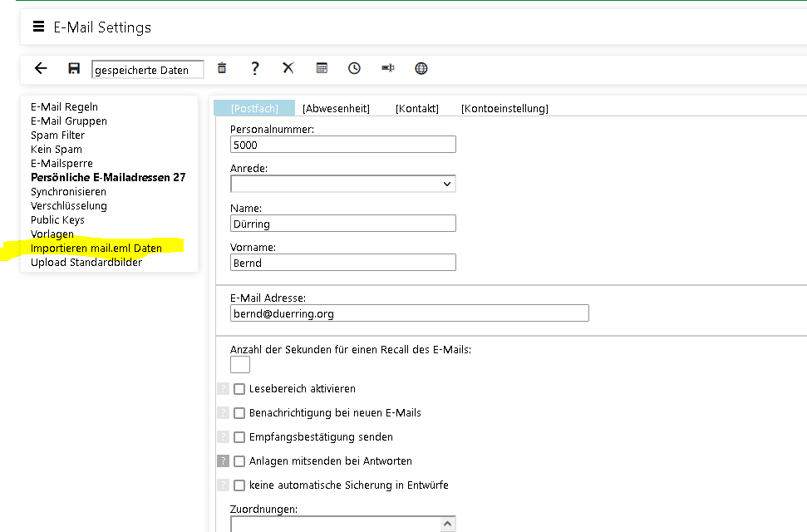The image size is (807, 532).
Task: Open help with the question mark icon
Action: click(x=255, y=68)
